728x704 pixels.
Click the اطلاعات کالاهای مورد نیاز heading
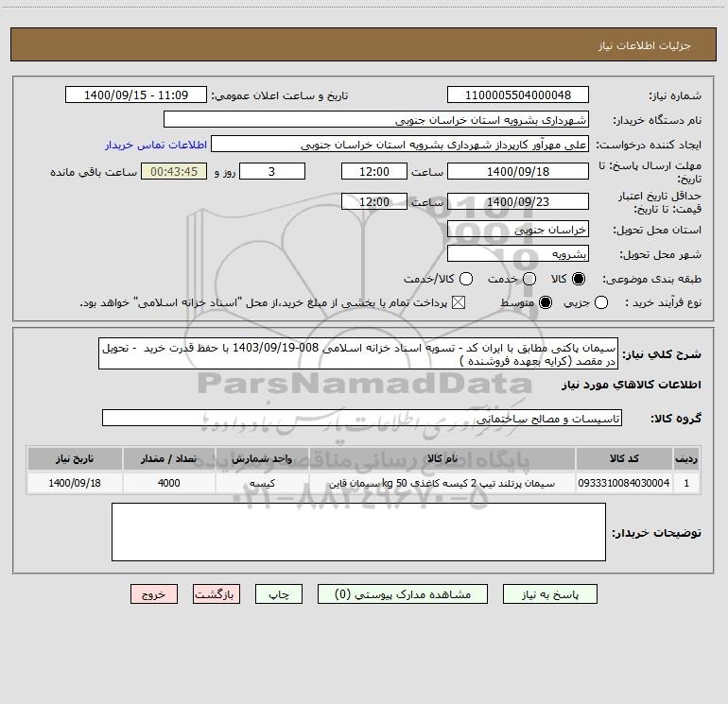(632, 385)
